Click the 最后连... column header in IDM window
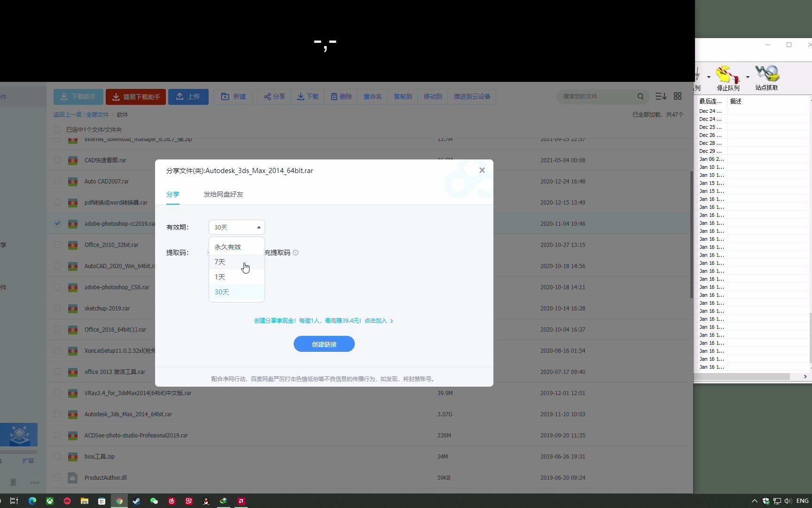 [711, 101]
